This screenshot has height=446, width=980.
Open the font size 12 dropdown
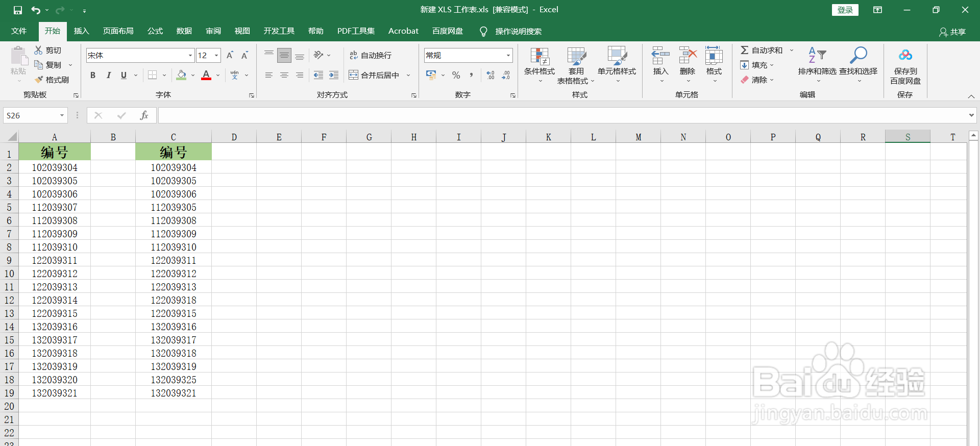tap(216, 55)
